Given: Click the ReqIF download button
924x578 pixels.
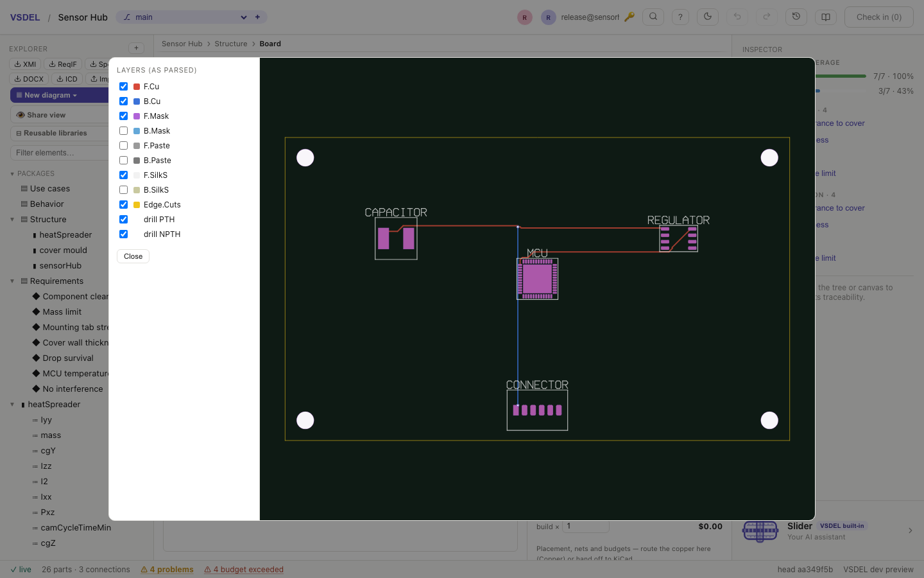Looking at the screenshot, I should (62, 64).
